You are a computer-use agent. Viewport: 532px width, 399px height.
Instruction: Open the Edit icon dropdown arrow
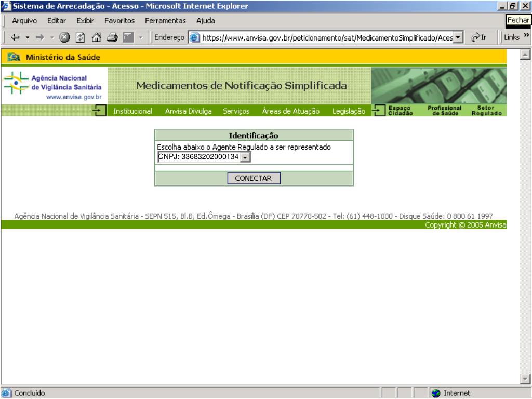[x=140, y=37]
